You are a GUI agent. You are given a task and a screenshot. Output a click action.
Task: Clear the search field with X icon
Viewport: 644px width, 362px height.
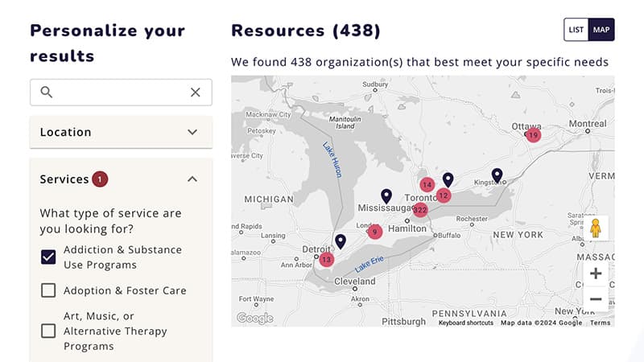(196, 93)
